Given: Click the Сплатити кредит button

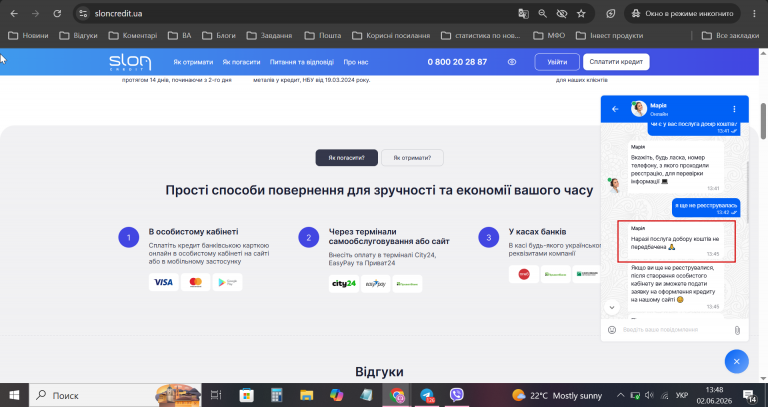Looking at the screenshot, I should pos(616,62).
